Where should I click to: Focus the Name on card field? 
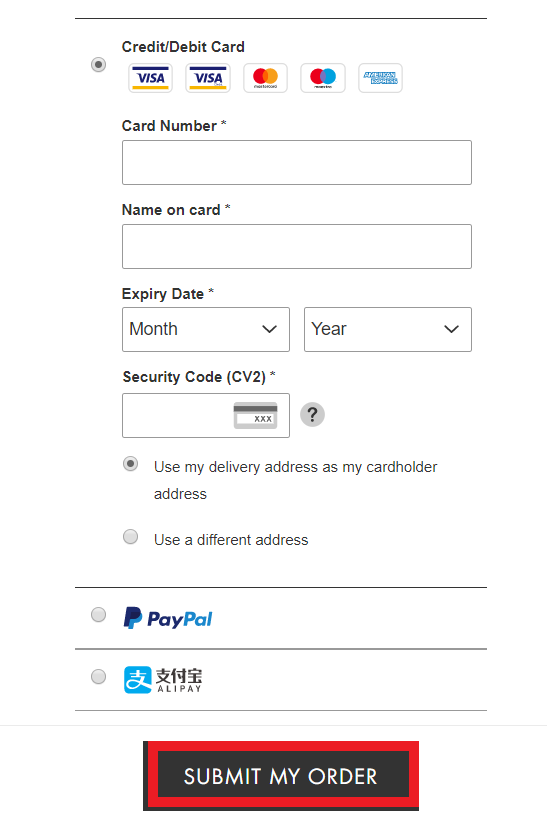(297, 246)
